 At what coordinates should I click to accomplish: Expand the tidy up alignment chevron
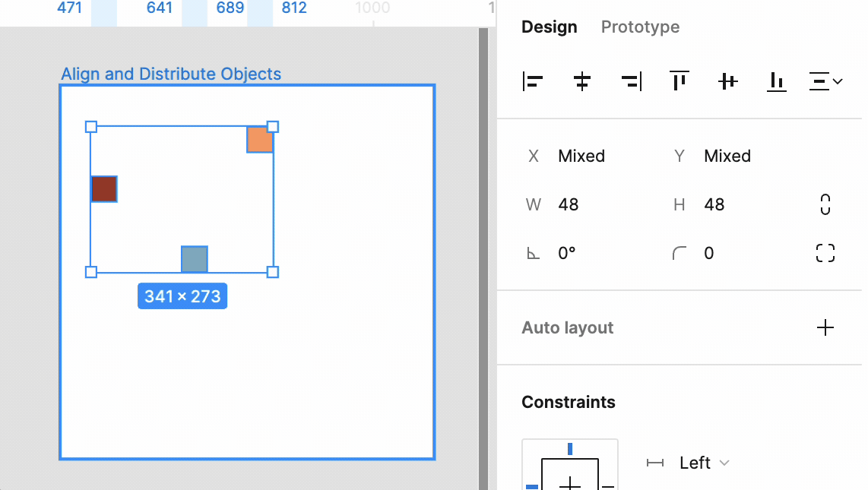click(838, 81)
